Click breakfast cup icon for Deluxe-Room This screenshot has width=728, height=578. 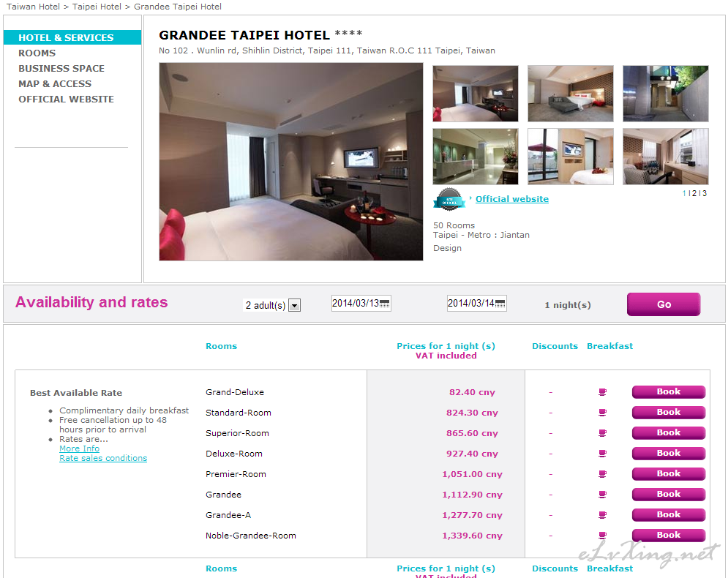point(602,454)
